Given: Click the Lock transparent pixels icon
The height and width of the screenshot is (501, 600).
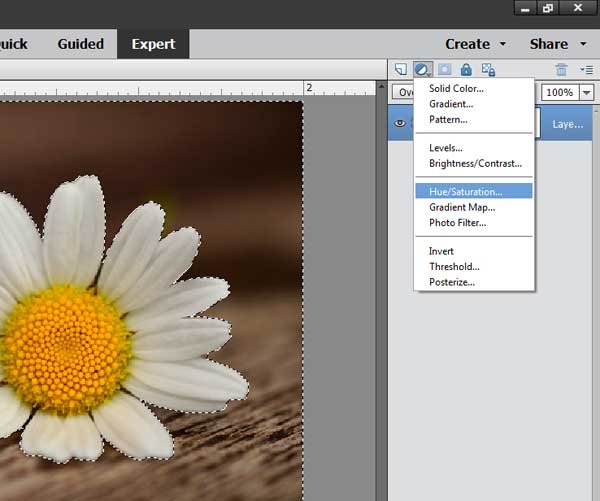Looking at the screenshot, I should (x=488, y=70).
